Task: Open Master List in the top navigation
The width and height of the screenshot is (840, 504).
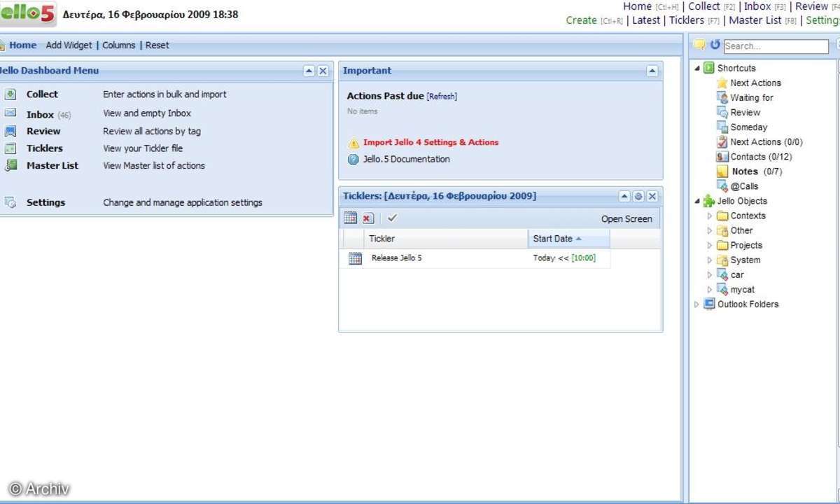Action: click(755, 20)
